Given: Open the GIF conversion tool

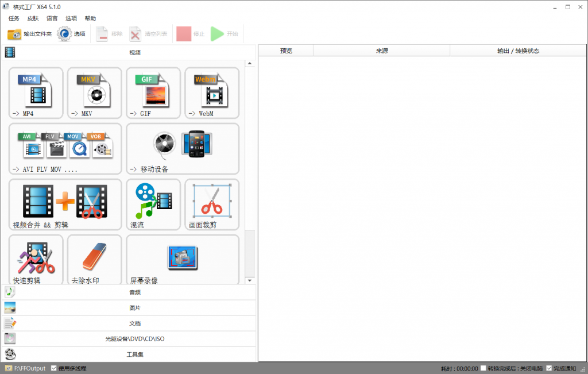Looking at the screenshot, I should (x=153, y=93).
